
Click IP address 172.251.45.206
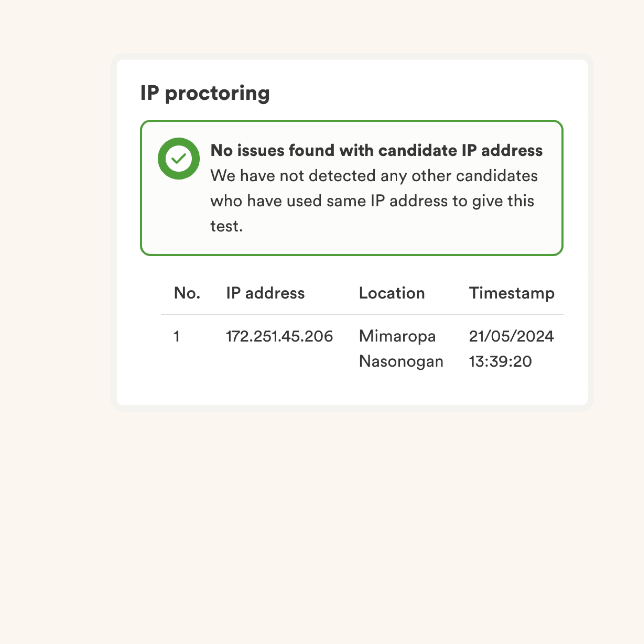pyautogui.click(x=279, y=336)
